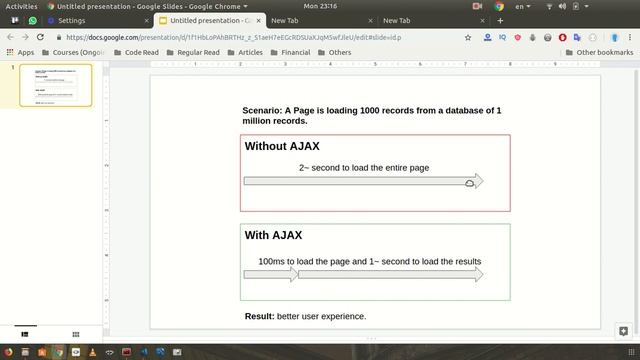Open the Courses (Ongoing) bookmark folder

click(x=73, y=52)
